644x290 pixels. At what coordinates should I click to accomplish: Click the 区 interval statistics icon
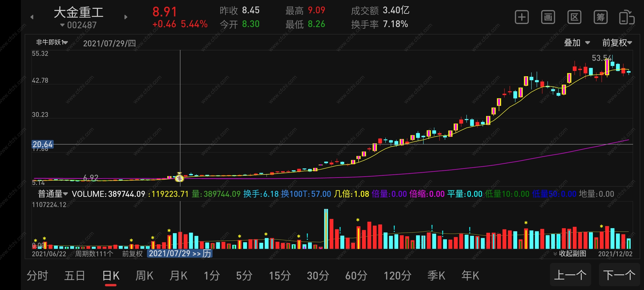click(x=574, y=17)
